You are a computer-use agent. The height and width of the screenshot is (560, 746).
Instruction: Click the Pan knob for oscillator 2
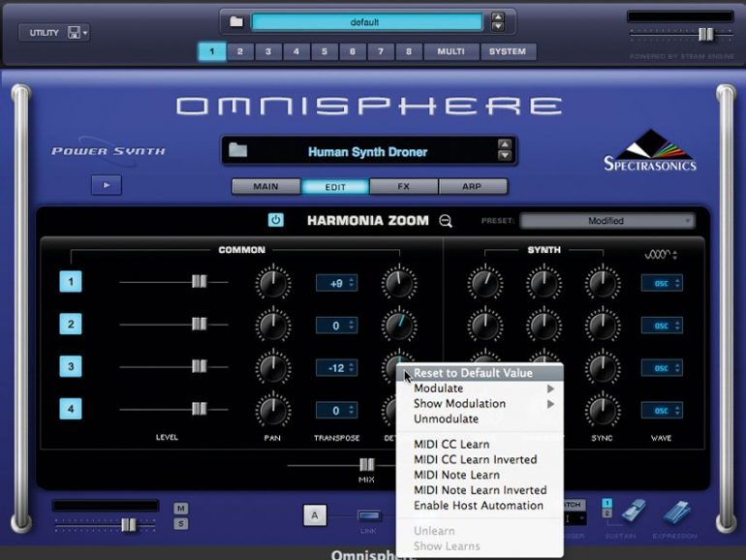coord(273,326)
